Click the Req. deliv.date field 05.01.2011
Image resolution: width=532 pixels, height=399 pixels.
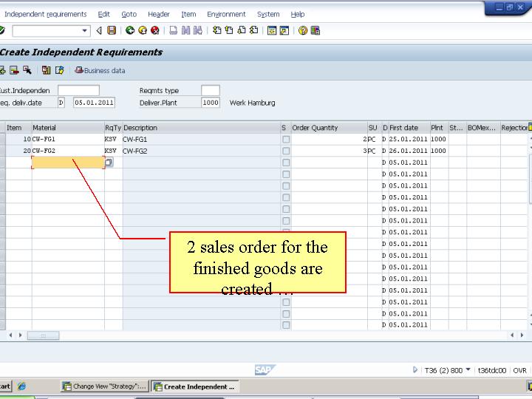(94, 103)
